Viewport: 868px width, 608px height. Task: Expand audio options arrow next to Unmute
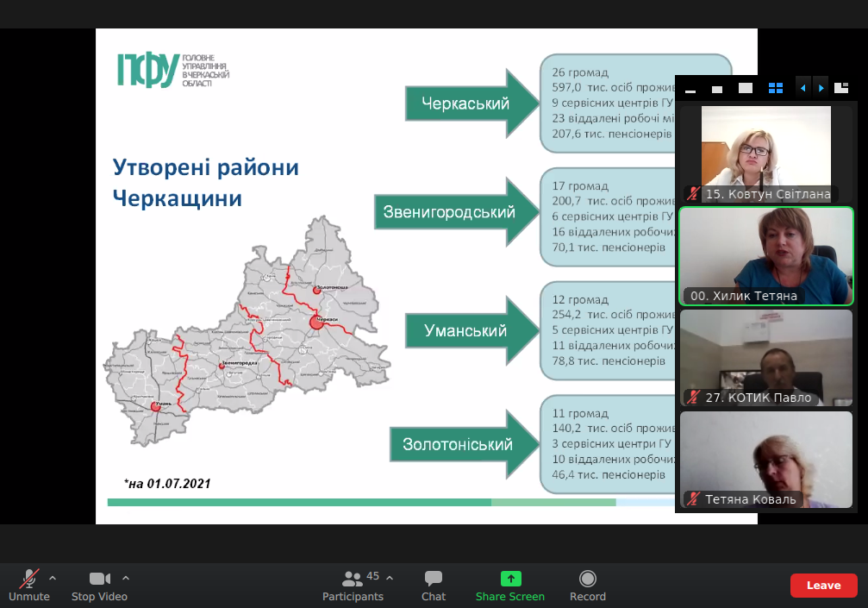(53, 578)
